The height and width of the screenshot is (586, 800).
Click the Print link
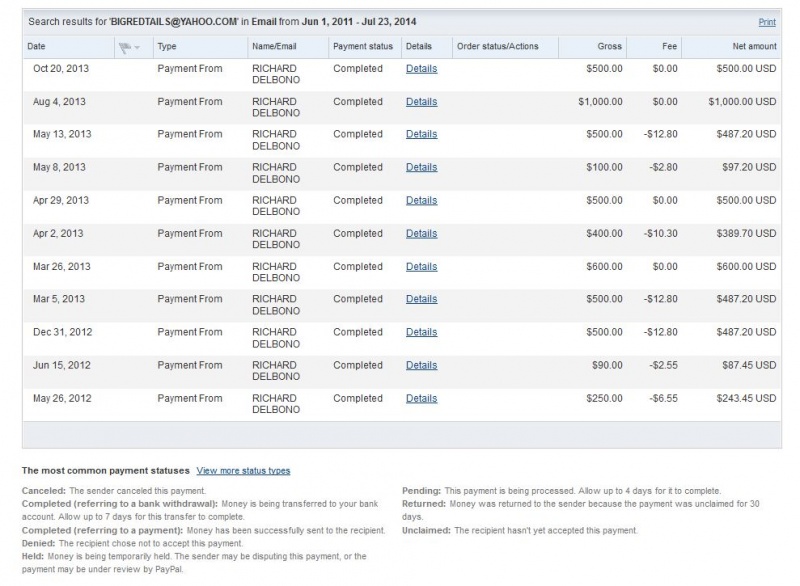pos(767,22)
